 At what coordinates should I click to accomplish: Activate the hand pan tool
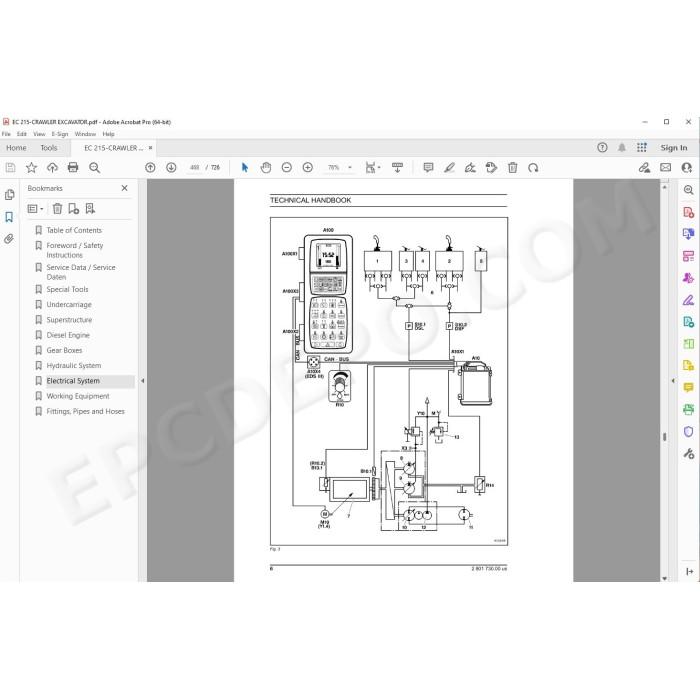(x=266, y=168)
